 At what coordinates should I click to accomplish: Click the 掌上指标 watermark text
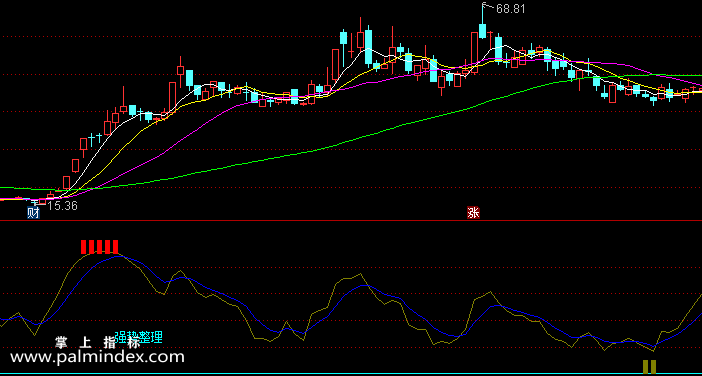[x=97, y=343]
